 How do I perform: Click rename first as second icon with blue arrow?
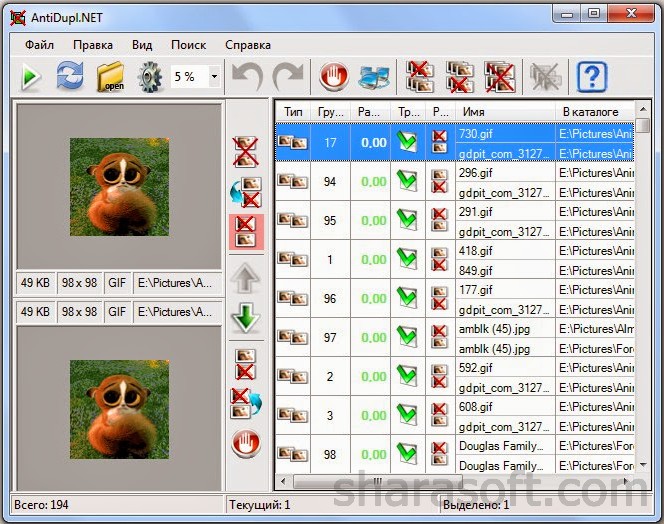(x=246, y=192)
